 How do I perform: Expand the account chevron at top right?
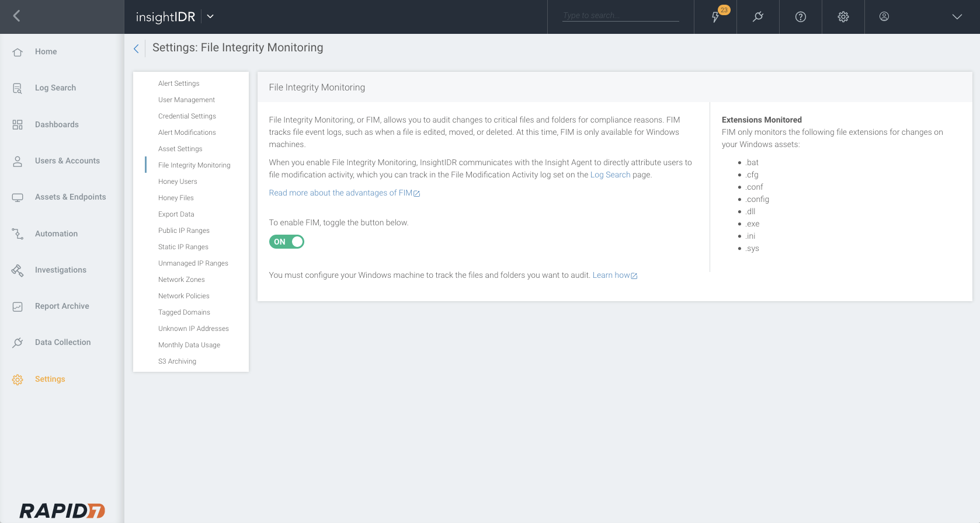tap(957, 17)
